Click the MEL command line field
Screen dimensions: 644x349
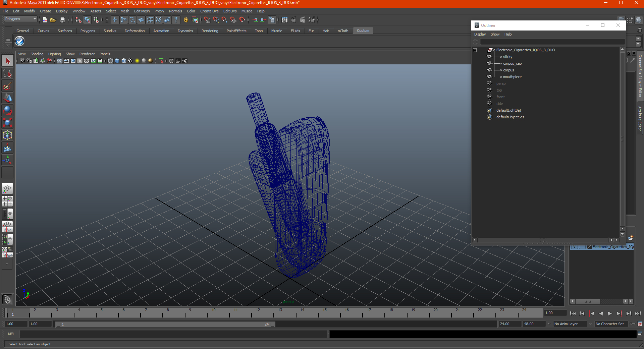[173, 334]
